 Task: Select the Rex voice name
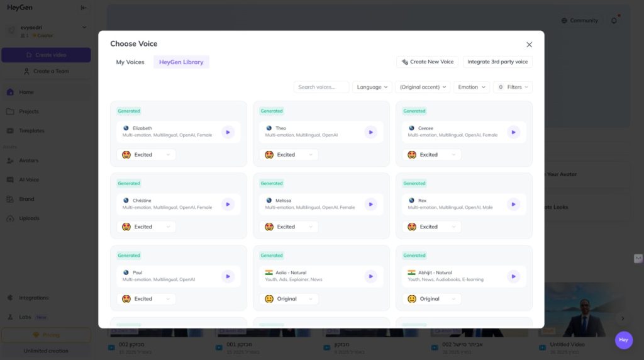[x=422, y=201]
